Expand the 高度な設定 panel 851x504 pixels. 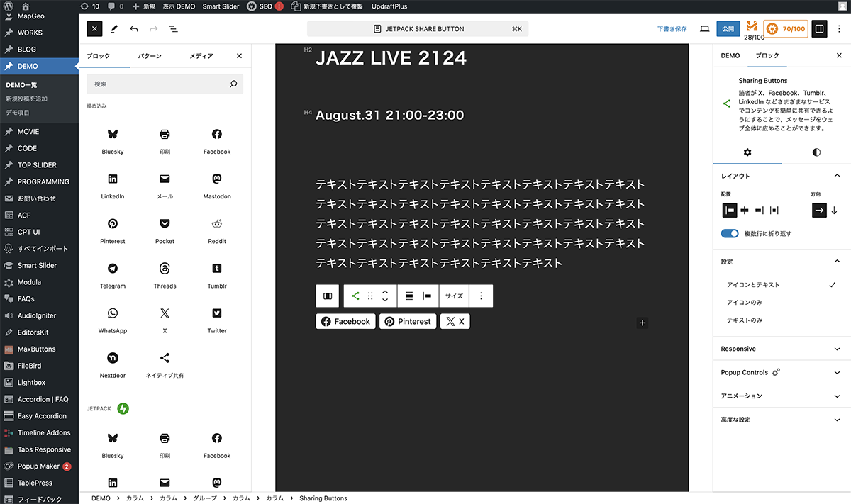(x=780, y=420)
